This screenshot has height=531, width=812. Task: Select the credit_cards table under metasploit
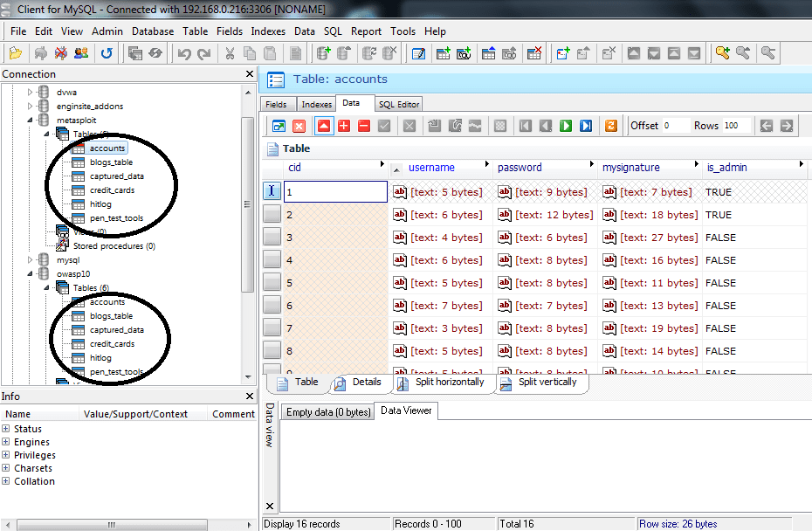pos(112,190)
